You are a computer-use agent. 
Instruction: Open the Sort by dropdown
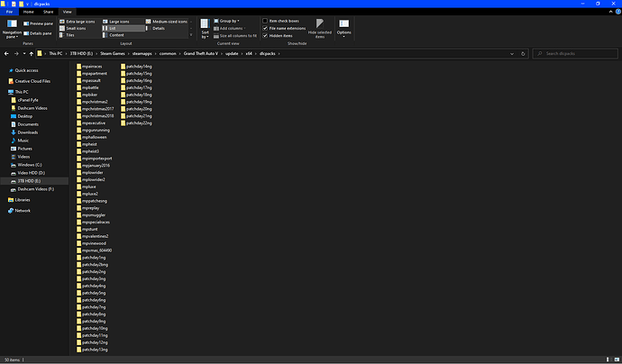206,29
